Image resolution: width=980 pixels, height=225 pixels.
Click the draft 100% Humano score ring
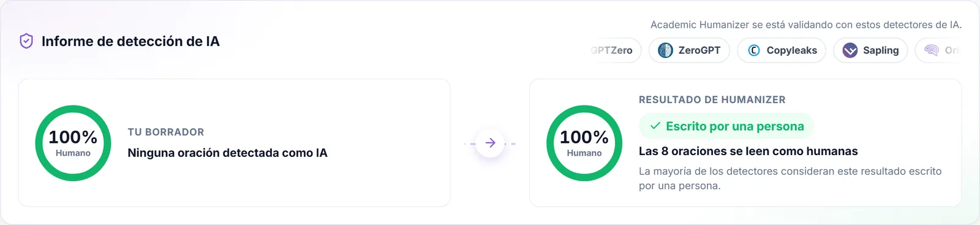tap(73, 143)
